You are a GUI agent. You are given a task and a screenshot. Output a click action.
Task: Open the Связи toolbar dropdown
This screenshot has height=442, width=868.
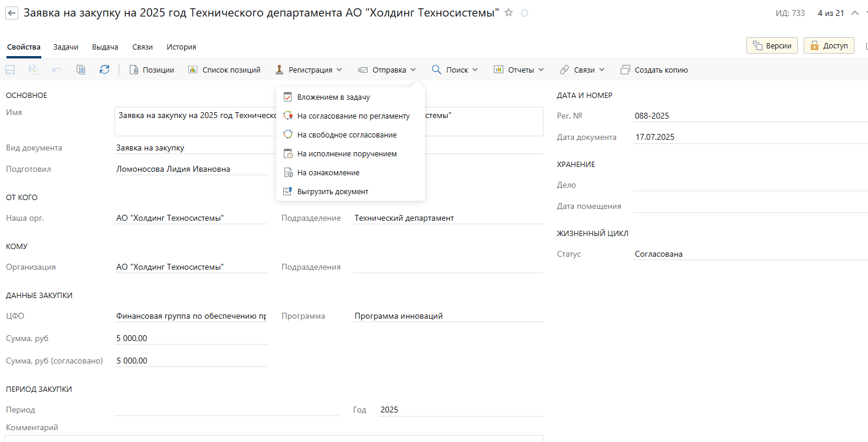pos(582,70)
